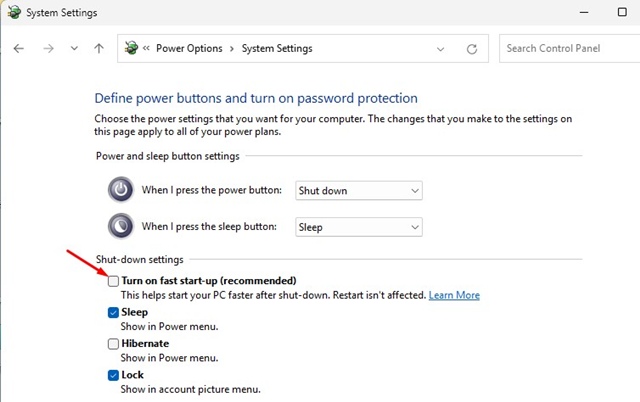The height and width of the screenshot is (402, 640).
Task: Open the power button action dropdown
Action: pyautogui.click(x=358, y=190)
